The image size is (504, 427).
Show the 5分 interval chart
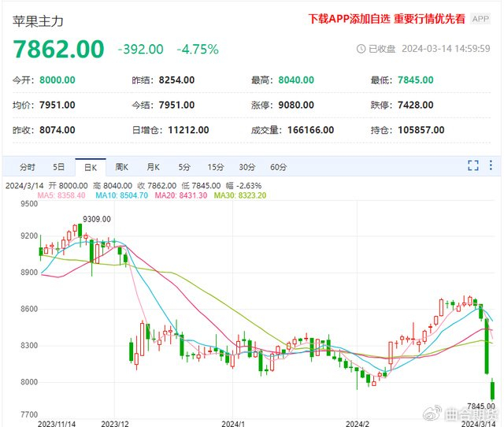coord(184,166)
